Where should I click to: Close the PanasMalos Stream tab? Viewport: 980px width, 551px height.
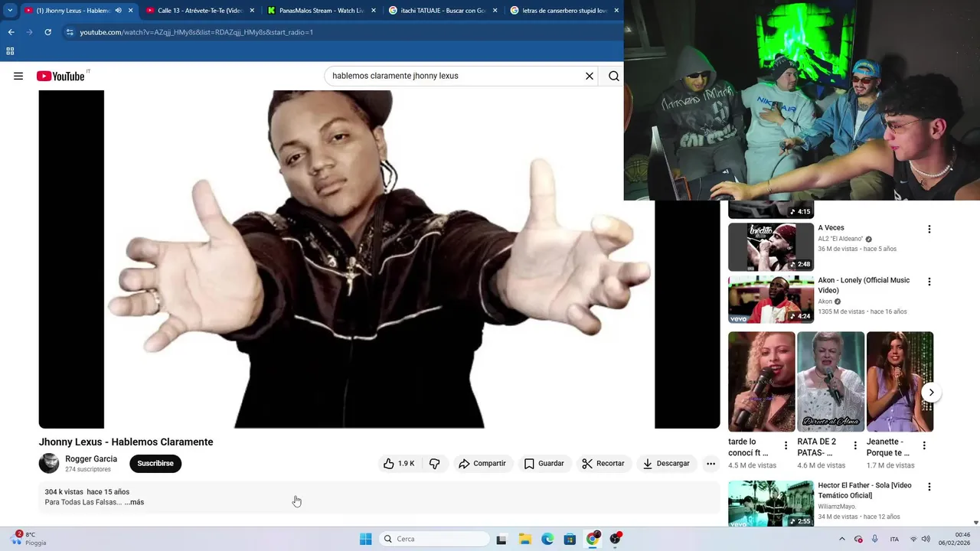pos(374,11)
